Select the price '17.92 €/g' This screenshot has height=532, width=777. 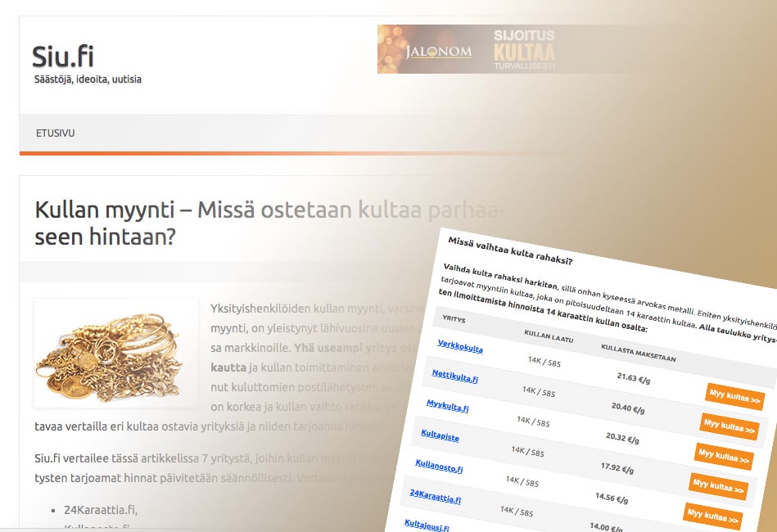pos(617,467)
